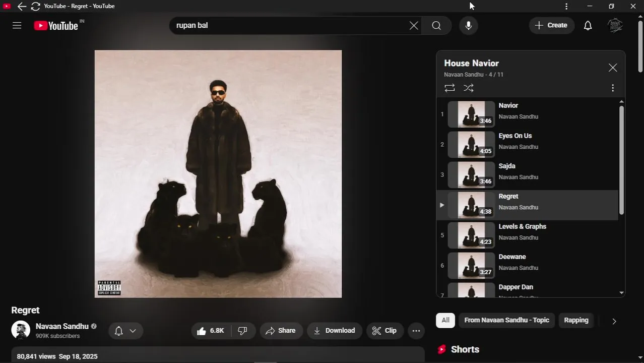644x363 pixels.
Task: Select the Sajda playlist track
Action: click(x=527, y=175)
